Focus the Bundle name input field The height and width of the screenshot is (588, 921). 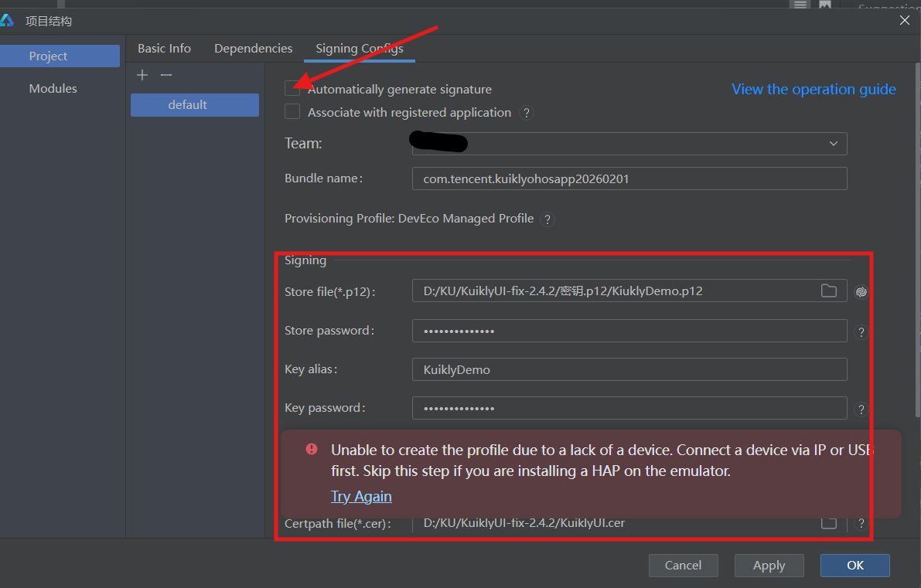tap(629, 178)
